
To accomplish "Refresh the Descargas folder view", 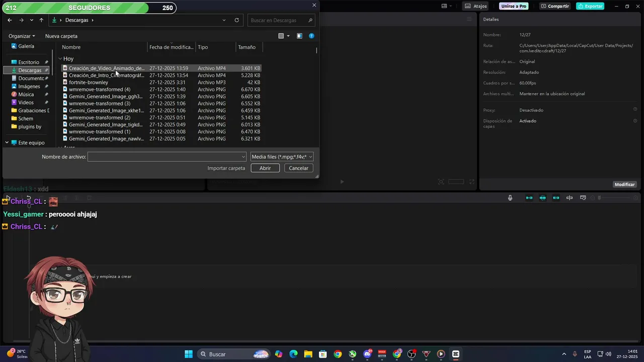I will pyautogui.click(x=236, y=20).
